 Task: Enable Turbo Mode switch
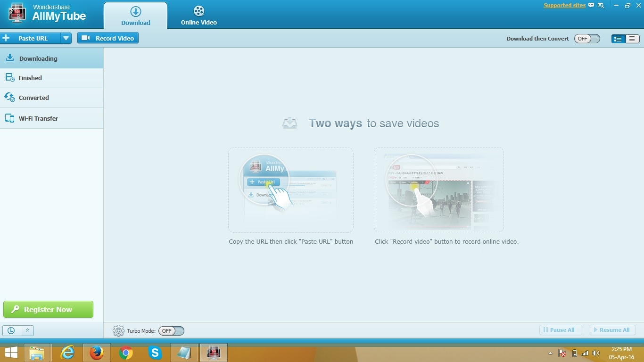(x=171, y=331)
